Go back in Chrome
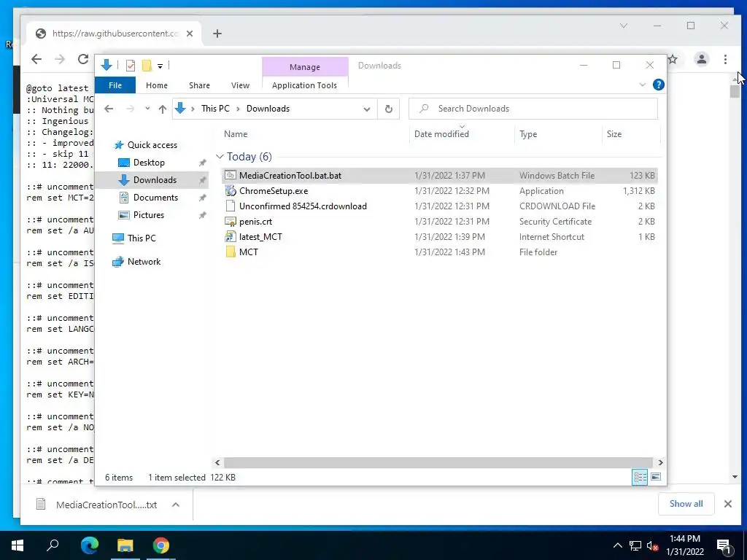The width and height of the screenshot is (747, 560). [36, 59]
